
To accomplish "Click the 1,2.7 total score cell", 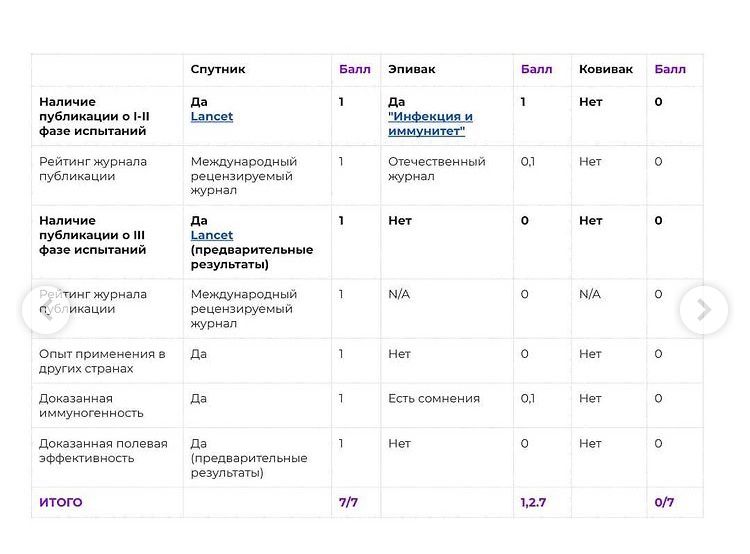I will click(534, 503).
